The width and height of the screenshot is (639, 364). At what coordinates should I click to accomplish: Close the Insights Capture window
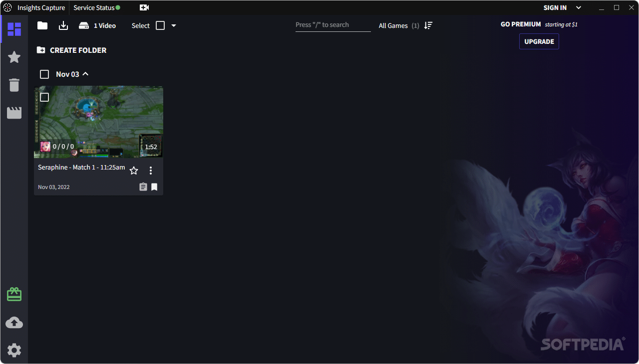point(631,7)
